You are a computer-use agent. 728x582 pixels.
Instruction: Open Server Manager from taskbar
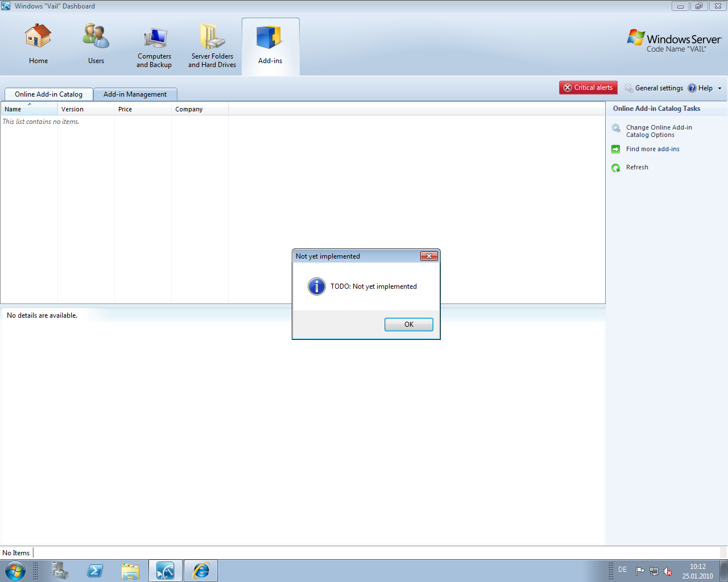pyautogui.click(x=60, y=571)
